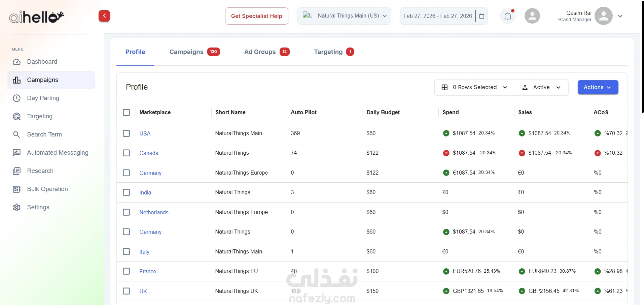The height and width of the screenshot is (305, 644).
Task: Click the Sales column header
Action: [525, 112]
